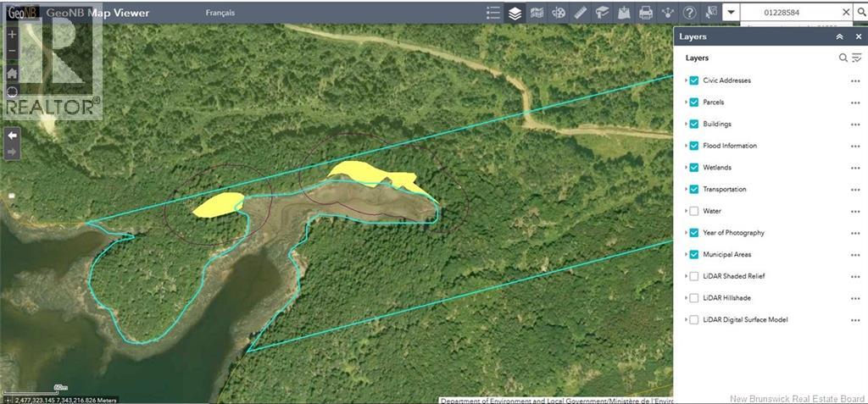Disable the Flood Information layer
868x404 pixels.
pyautogui.click(x=693, y=146)
